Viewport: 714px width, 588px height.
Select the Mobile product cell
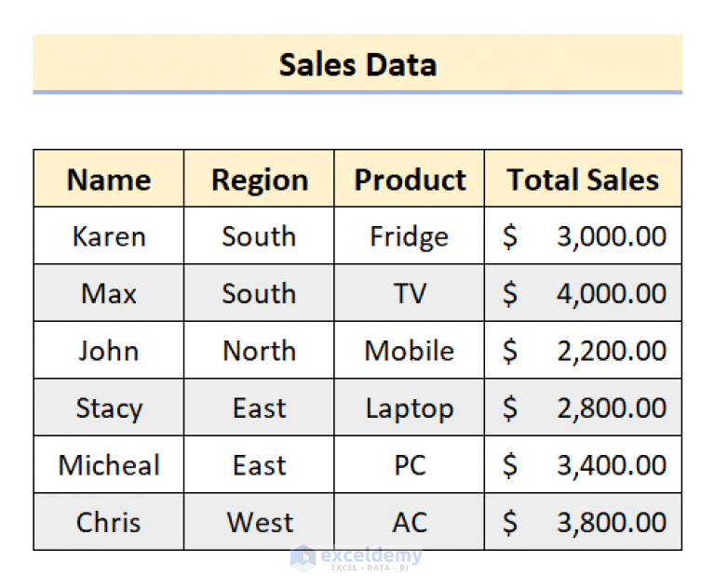pos(410,350)
